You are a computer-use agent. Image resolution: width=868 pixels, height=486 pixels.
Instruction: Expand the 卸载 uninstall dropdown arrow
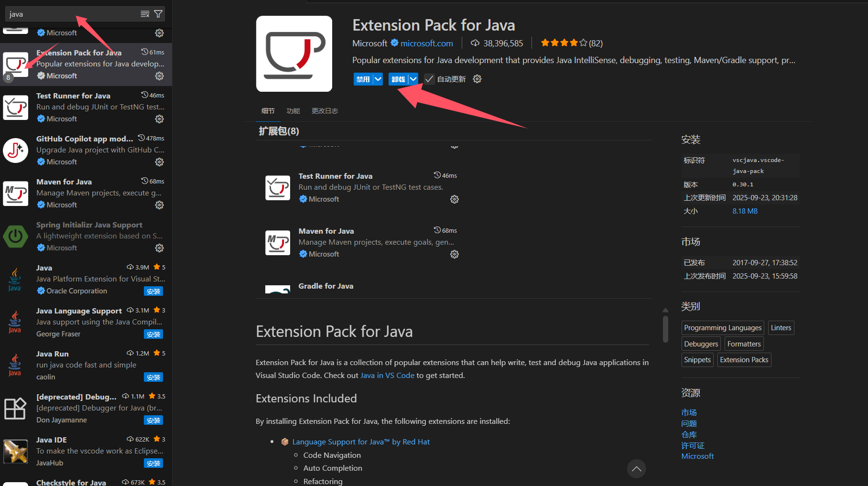coord(413,79)
